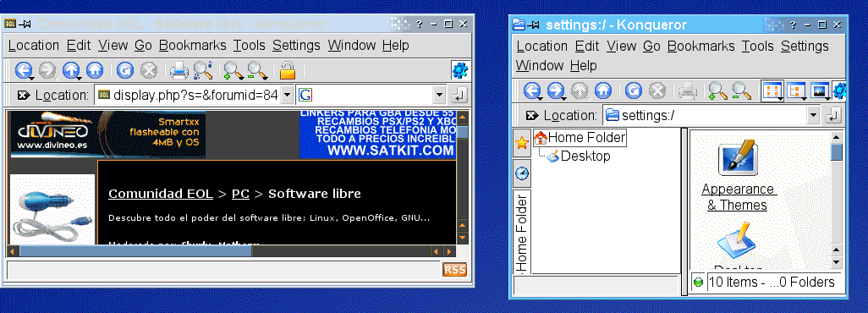868x313 pixels.
Task: Clear location bar in Comunidad EOL window
Action: pyautogui.click(x=23, y=96)
